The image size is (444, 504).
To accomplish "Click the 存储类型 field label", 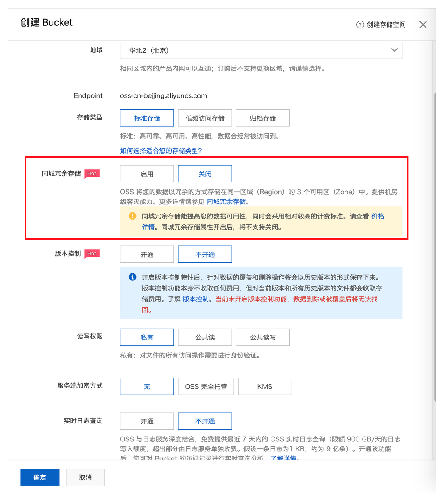I will [90, 117].
